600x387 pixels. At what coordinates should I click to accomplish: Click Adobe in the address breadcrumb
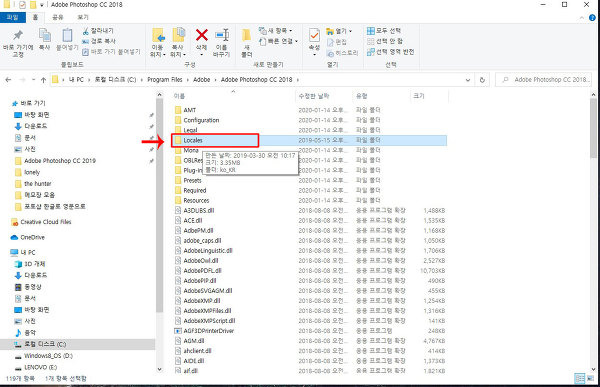click(x=202, y=80)
